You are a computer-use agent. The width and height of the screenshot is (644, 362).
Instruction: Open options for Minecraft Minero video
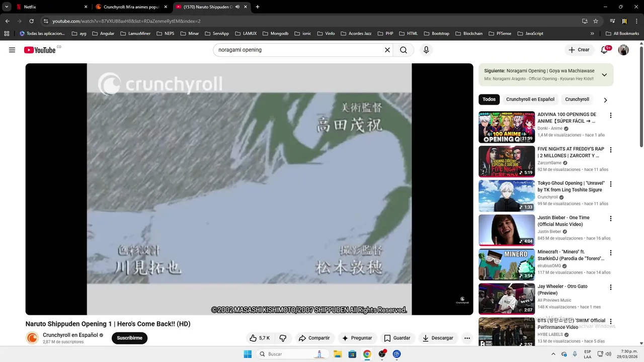pos(611,253)
